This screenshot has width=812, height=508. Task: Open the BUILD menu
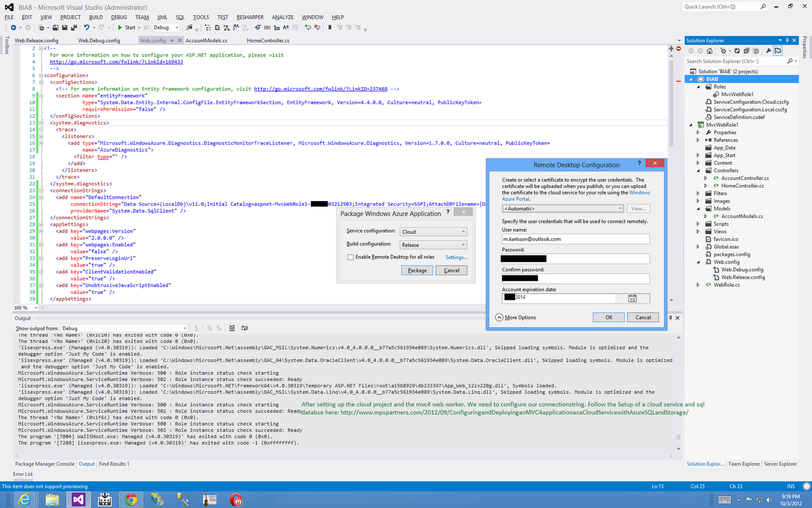(96, 17)
